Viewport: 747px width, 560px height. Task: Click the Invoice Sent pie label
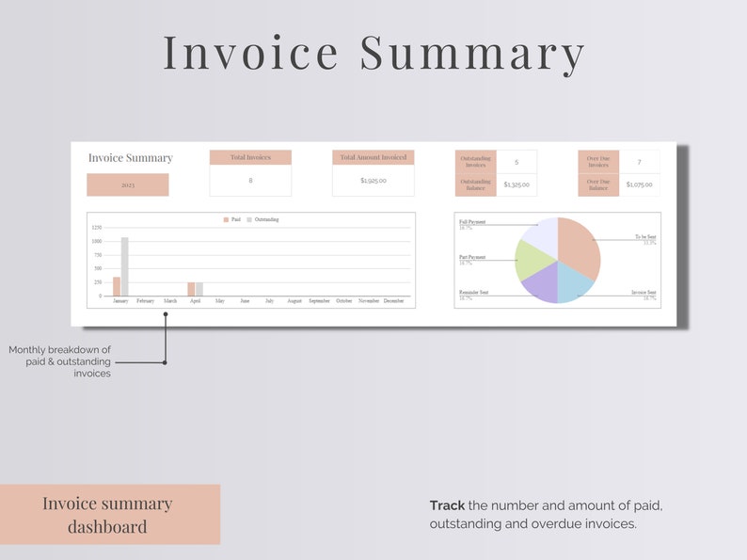[644, 293]
